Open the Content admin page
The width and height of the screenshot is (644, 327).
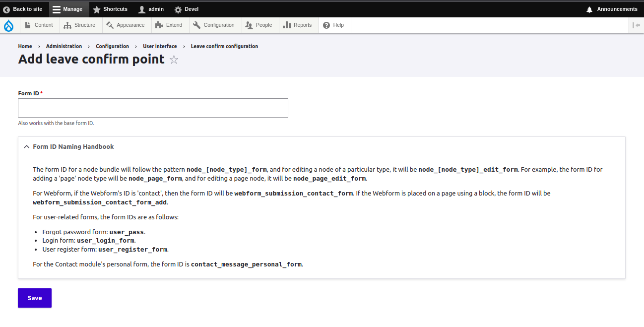tap(39, 25)
